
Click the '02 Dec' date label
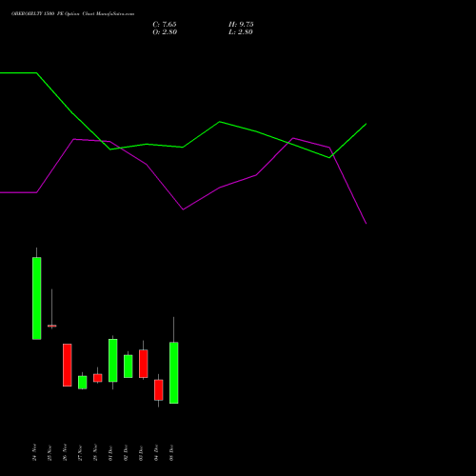click(x=126, y=452)
